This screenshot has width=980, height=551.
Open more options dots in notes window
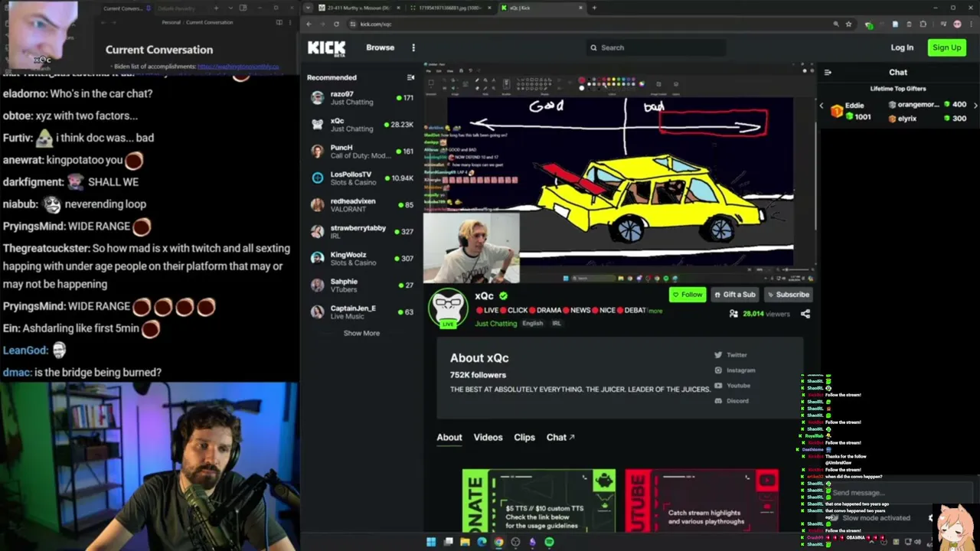291,22
